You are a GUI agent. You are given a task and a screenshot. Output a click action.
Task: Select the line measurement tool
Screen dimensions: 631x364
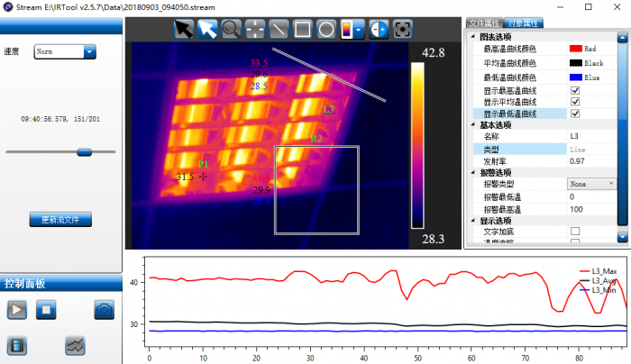click(279, 29)
